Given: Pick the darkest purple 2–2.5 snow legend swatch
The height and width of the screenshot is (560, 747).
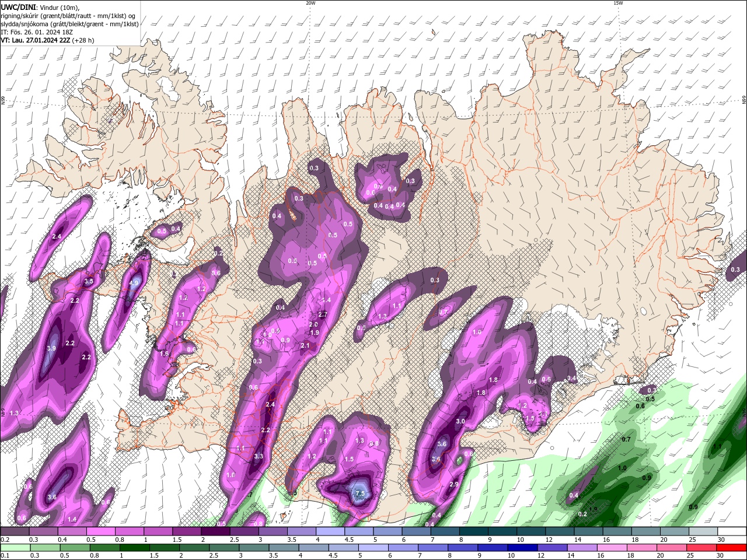Looking at the screenshot, I should (x=215, y=531).
